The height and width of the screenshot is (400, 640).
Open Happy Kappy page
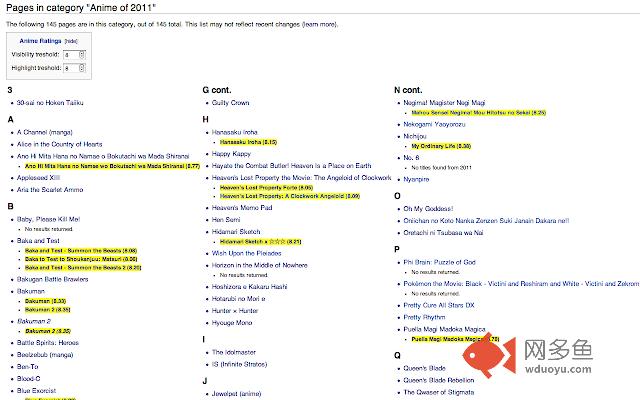click(231, 154)
